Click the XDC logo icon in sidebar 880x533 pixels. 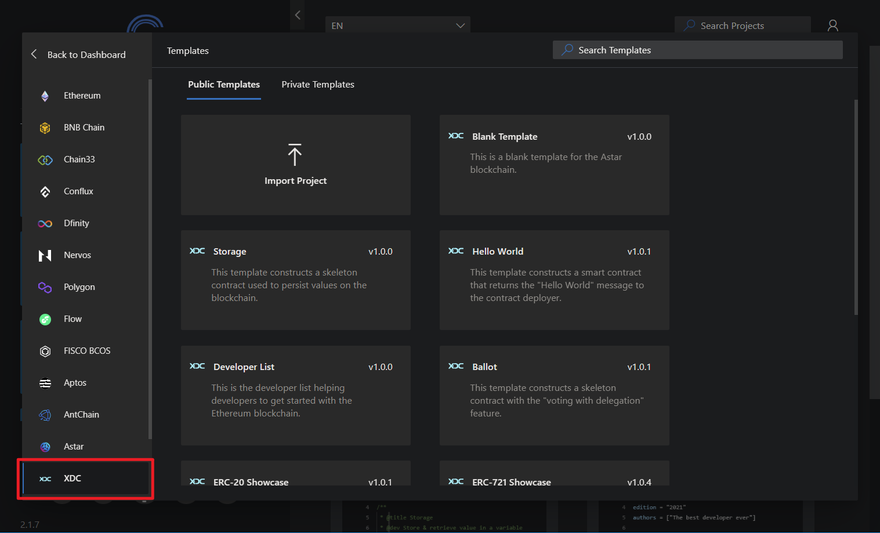[x=45, y=479]
